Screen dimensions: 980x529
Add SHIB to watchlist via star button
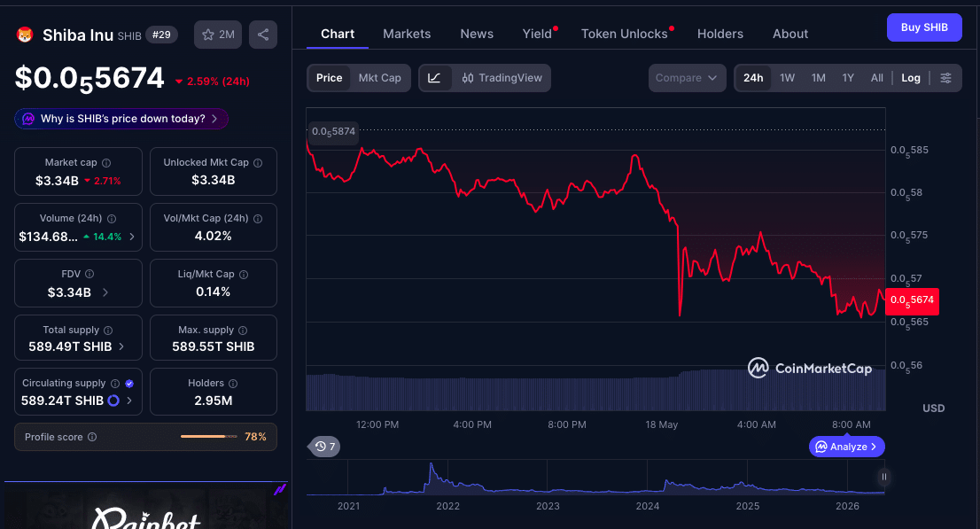tap(217, 35)
